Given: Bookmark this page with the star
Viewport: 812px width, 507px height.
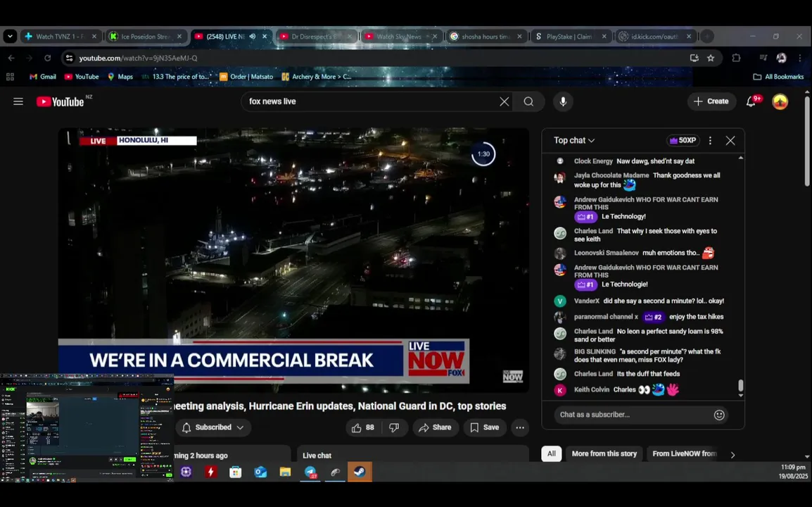Looking at the screenshot, I should pyautogui.click(x=711, y=58).
